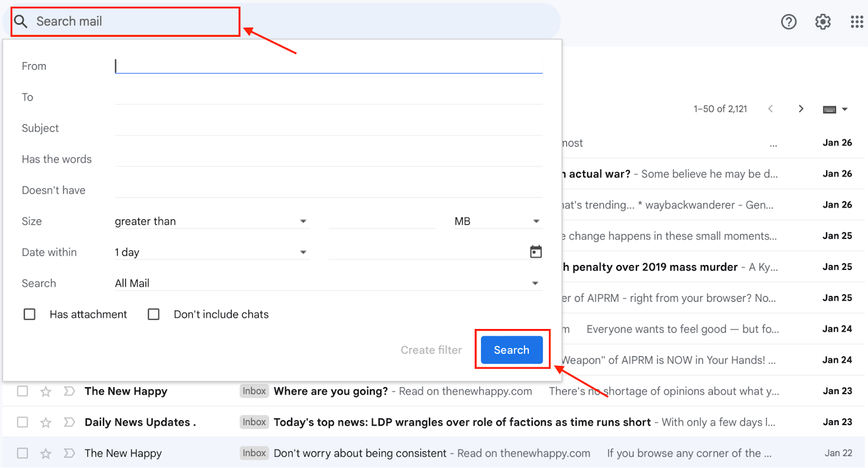The image size is (868, 468).
Task: Open Gmail help via question mark icon
Action: click(788, 22)
